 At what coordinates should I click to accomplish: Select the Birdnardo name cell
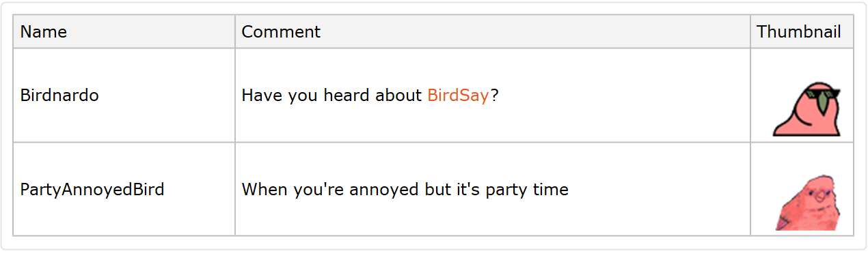pos(59,96)
